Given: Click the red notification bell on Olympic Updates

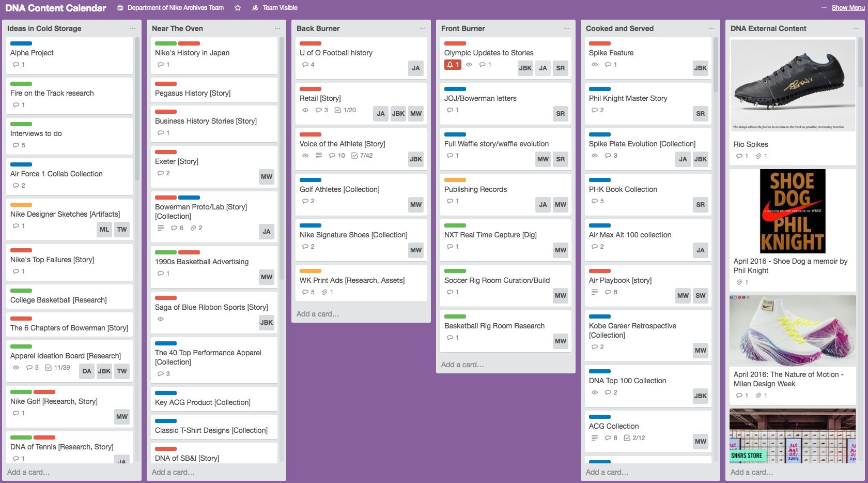Looking at the screenshot, I should tap(453, 65).
